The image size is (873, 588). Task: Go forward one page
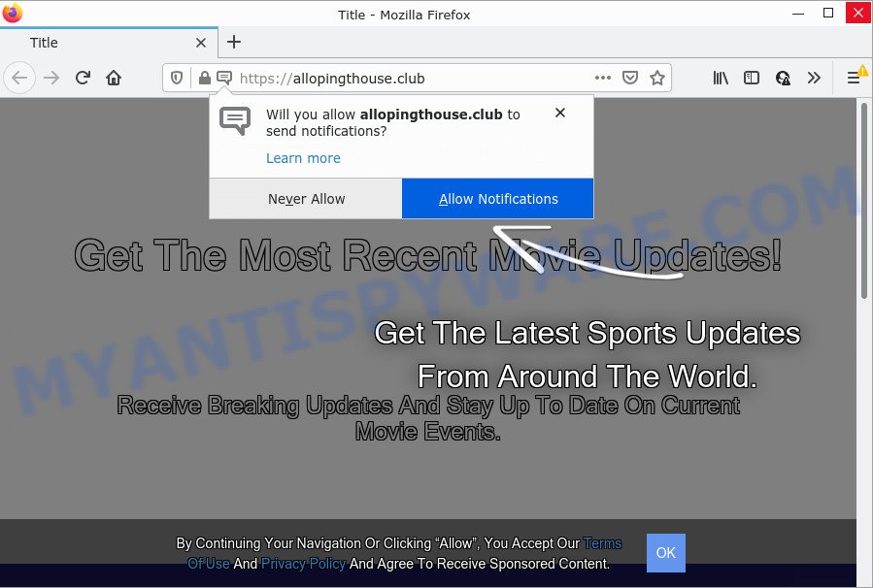click(x=51, y=78)
